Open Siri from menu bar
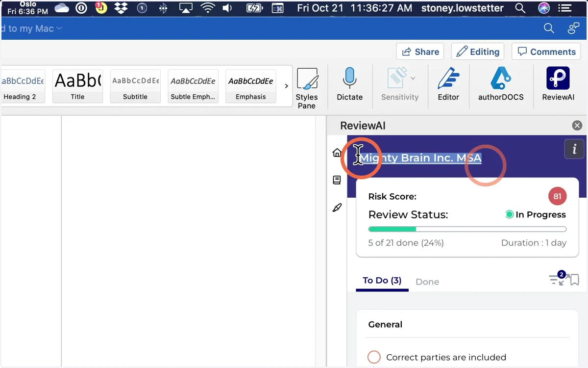The image size is (588, 368). tap(544, 8)
